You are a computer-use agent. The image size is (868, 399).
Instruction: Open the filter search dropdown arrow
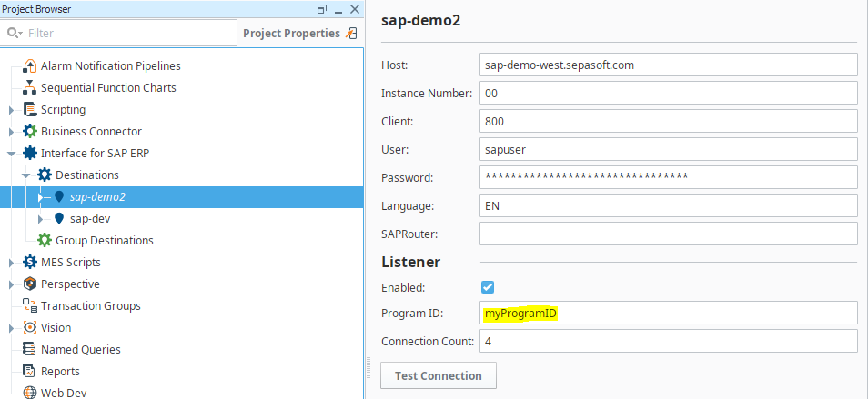coord(15,34)
